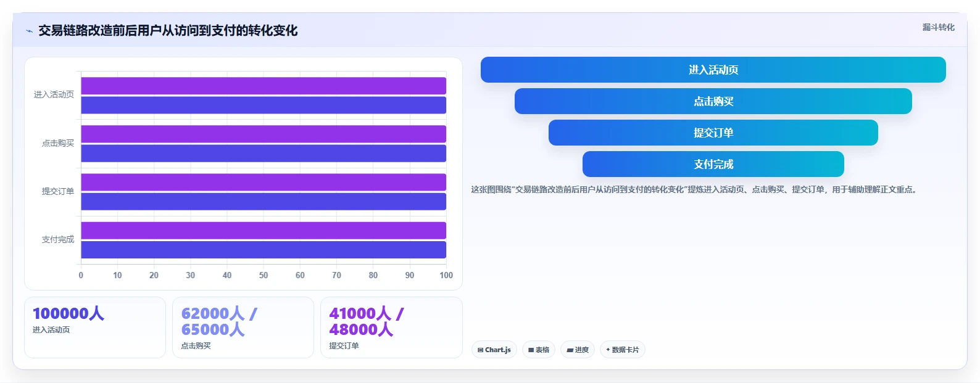Screen dimensions: 980x383
Task: Click the x-axis tick label 0
Action: [x=81, y=275]
